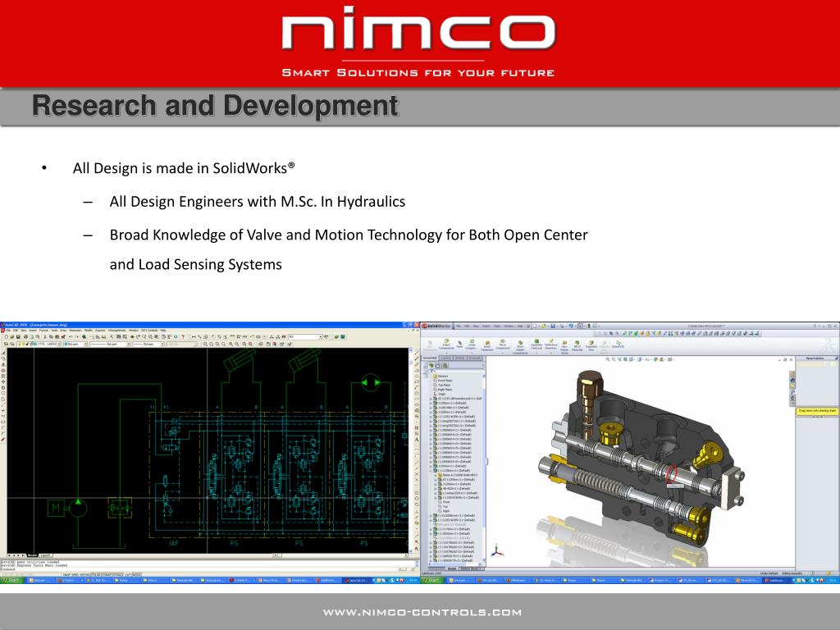Click the AutoCAD help question mark icon
The height and width of the screenshot is (630, 840).
[183, 337]
